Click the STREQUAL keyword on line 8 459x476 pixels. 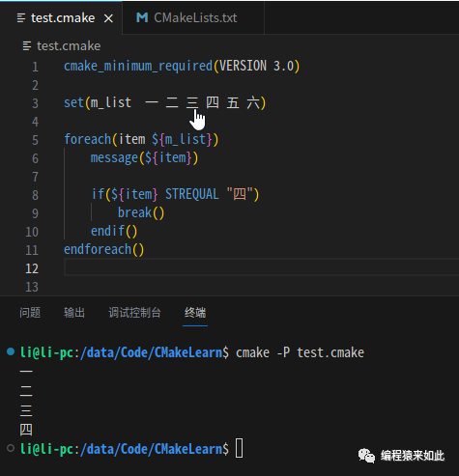tap(192, 194)
